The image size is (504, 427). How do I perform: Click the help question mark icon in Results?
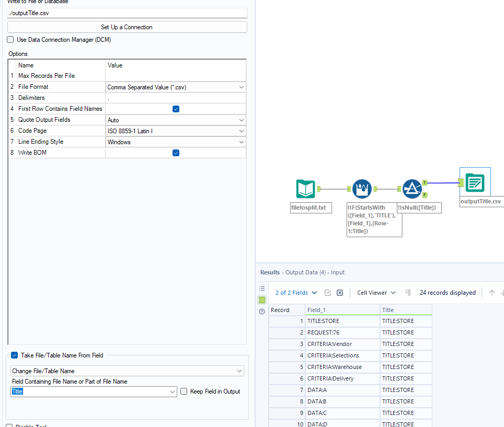[262, 311]
